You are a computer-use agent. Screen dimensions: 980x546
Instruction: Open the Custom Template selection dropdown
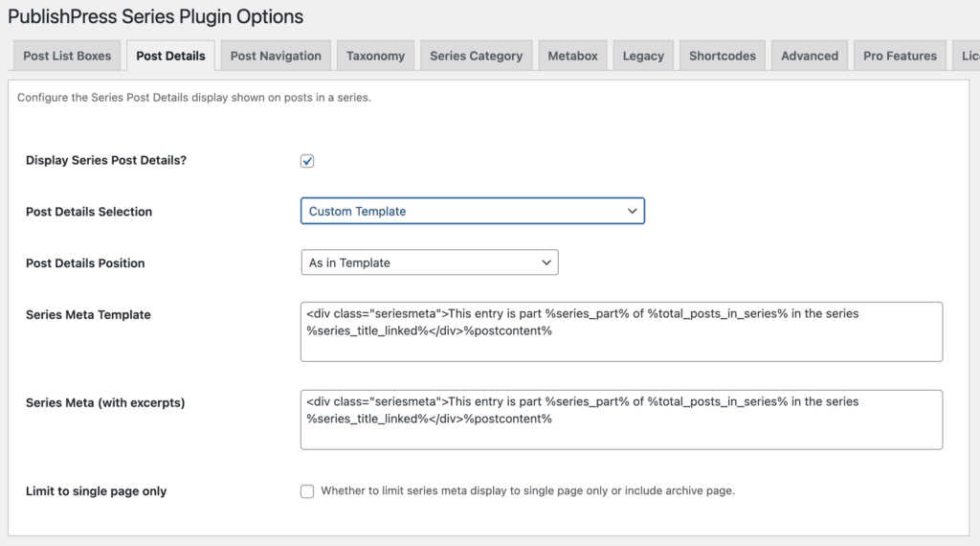pyautogui.click(x=472, y=211)
